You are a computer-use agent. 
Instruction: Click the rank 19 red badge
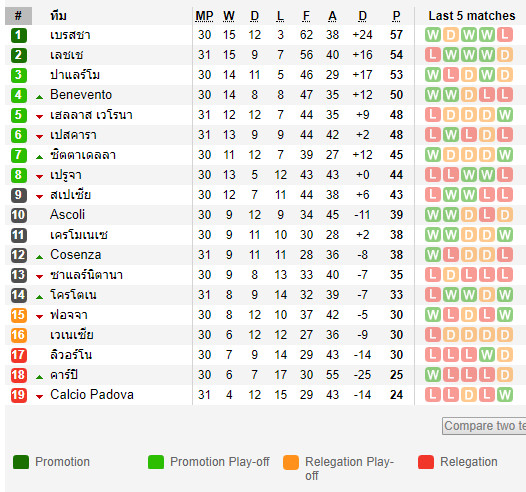click(x=18, y=395)
